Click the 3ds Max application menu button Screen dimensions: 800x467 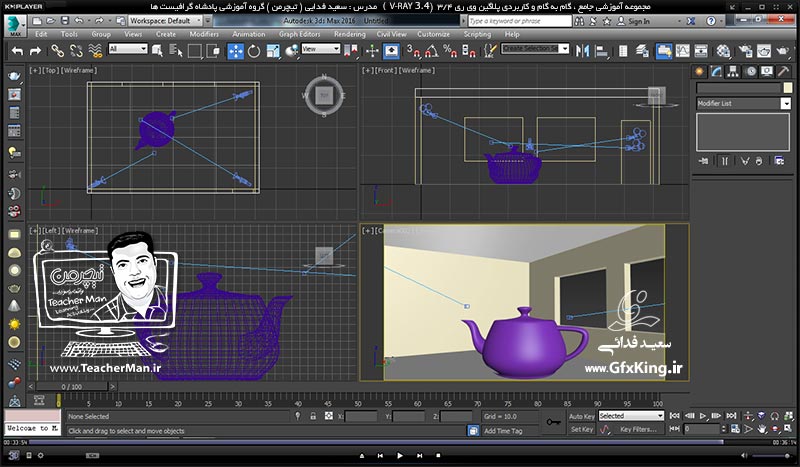pyautogui.click(x=15, y=26)
